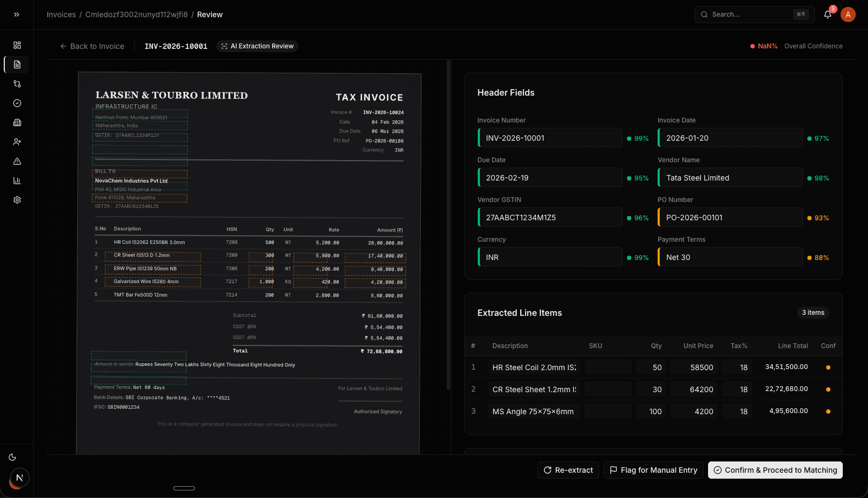Click the notifications bell with badge 3

click(827, 15)
